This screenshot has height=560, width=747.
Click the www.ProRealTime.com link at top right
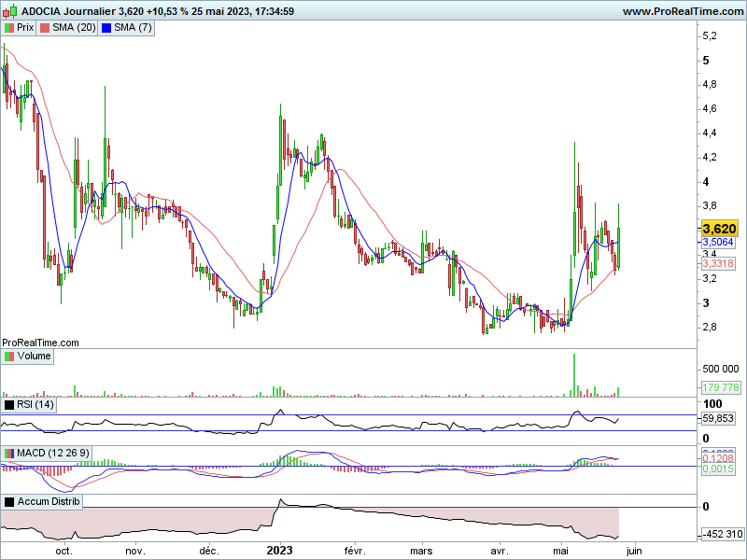pos(683,11)
